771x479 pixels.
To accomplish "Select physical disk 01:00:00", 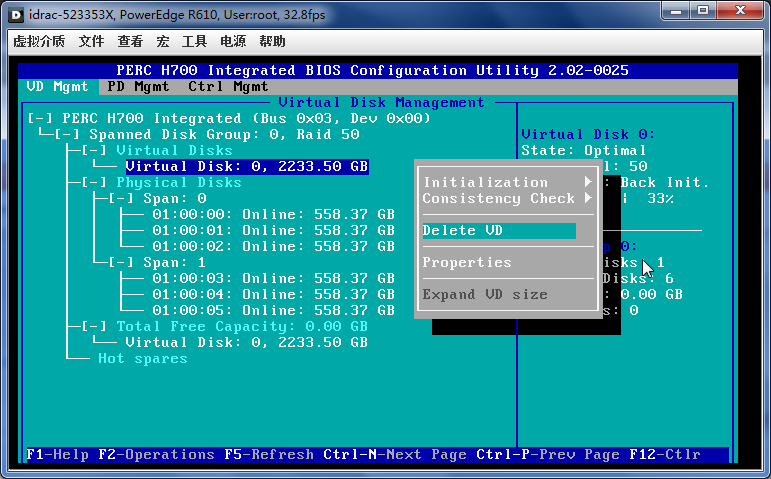I will 273,214.
